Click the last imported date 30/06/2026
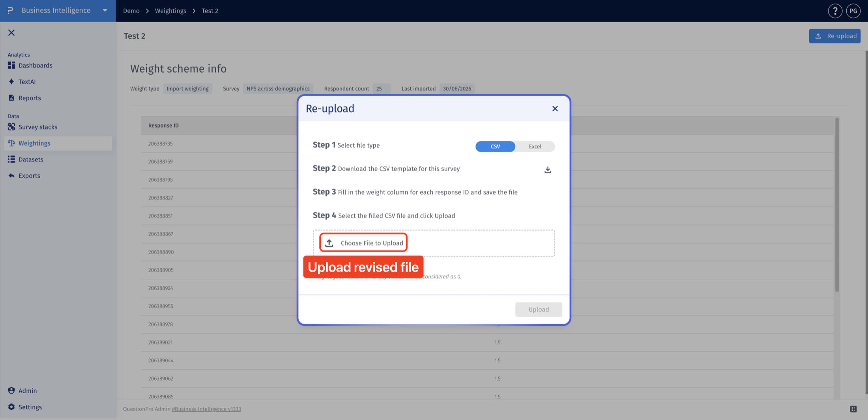The width and height of the screenshot is (868, 420). tap(457, 88)
